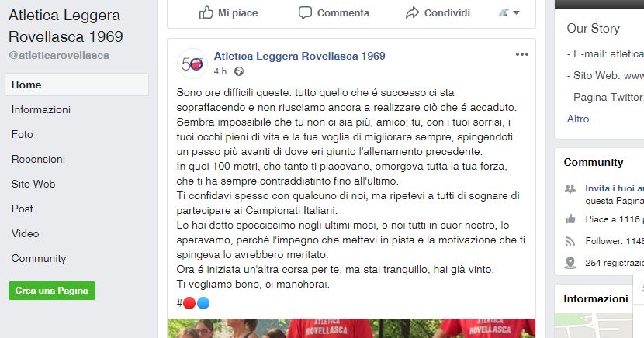Image resolution: width=644 pixels, height=338 pixels.
Task: Click the red circle emoji hashtag
Action: (x=189, y=303)
